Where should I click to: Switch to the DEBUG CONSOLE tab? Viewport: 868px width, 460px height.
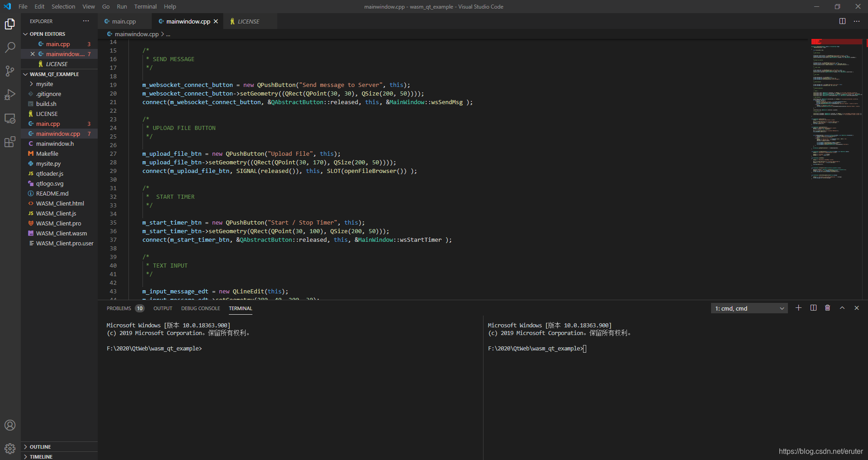click(x=200, y=308)
